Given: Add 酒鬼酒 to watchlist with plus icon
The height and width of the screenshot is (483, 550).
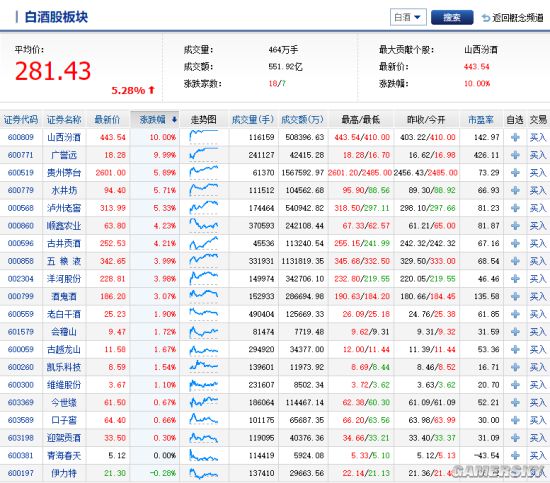Looking at the screenshot, I should click(515, 296).
